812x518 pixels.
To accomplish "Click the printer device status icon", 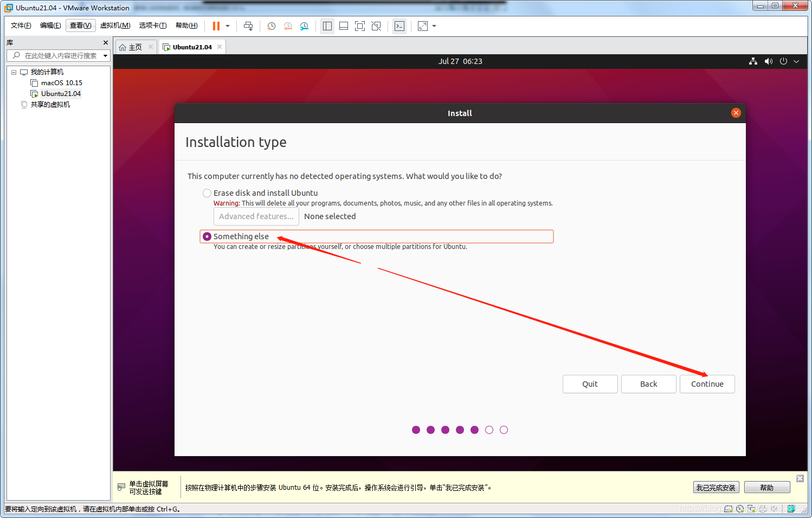I will click(x=763, y=509).
